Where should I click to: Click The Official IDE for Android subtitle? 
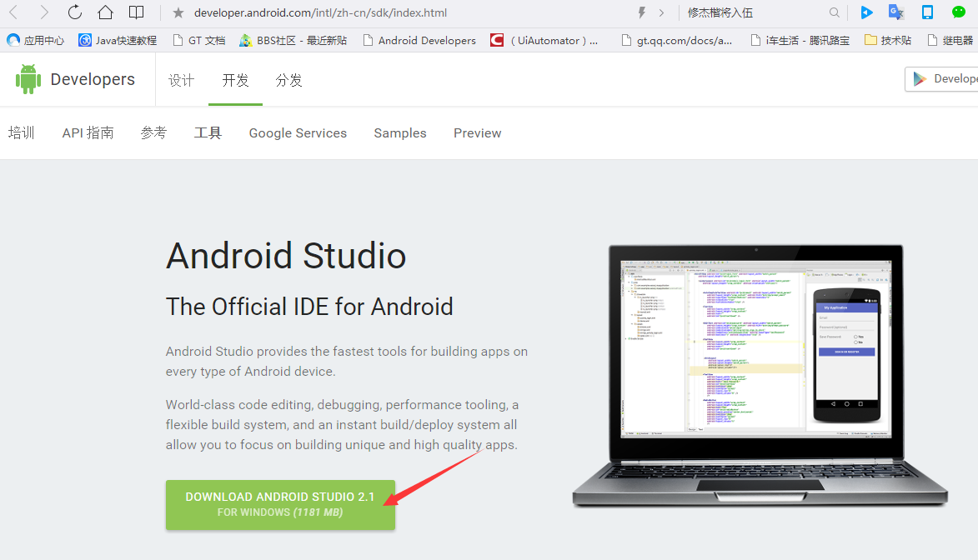click(309, 307)
